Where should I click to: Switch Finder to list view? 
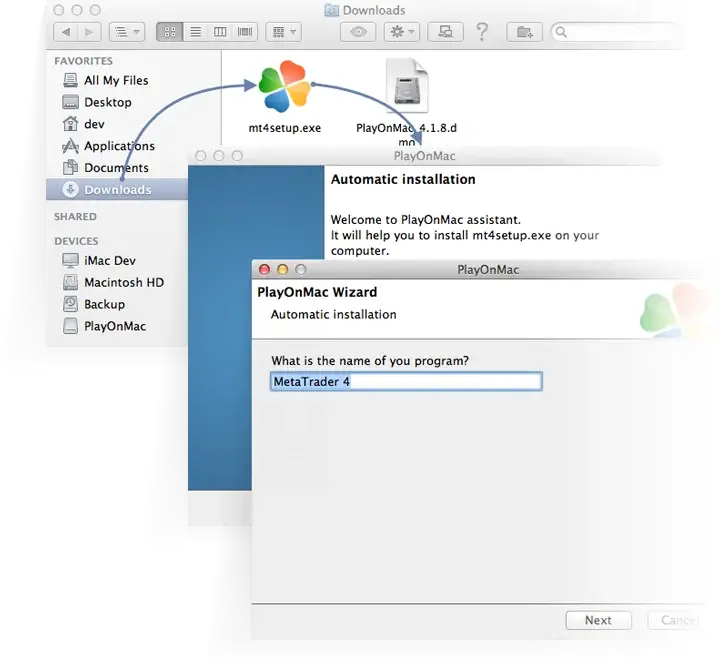pyautogui.click(x=195, y=32)
